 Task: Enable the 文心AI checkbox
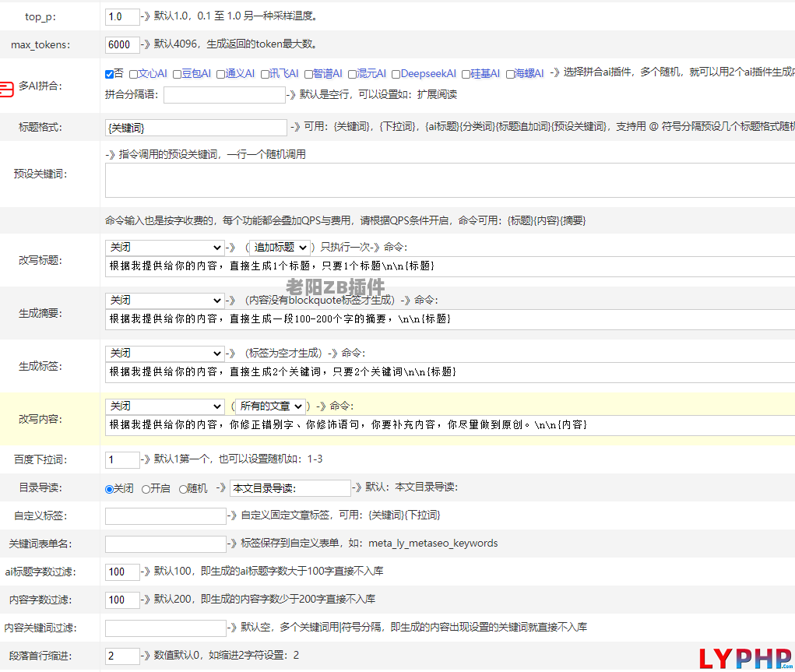[x=133, y=75]
